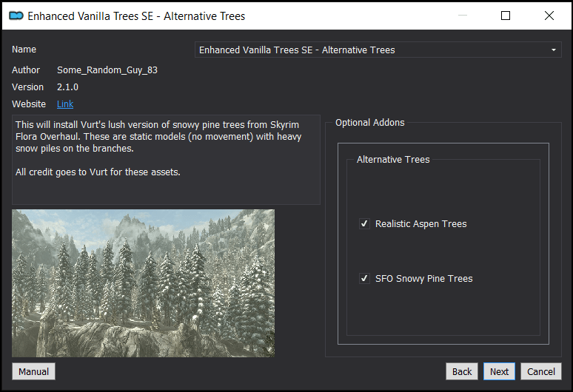Select the Name combo box text field
Viewport: 573px width, 392px height.
tap(378, 50)
